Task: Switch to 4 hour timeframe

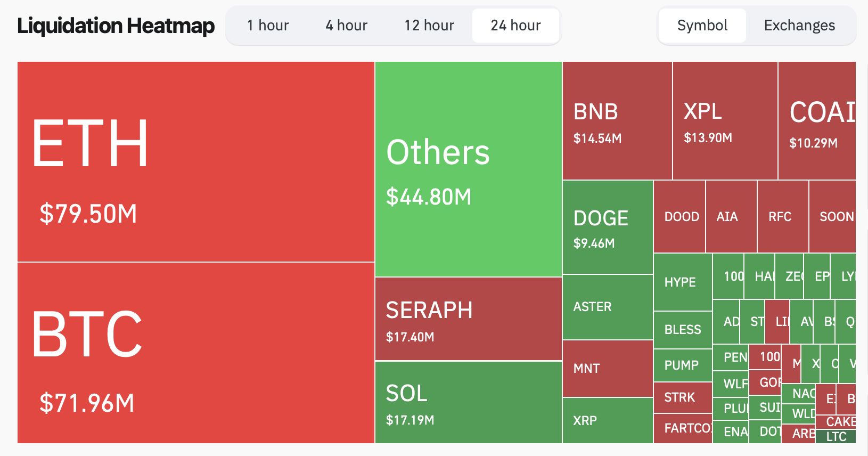Action: coord(346,26)
